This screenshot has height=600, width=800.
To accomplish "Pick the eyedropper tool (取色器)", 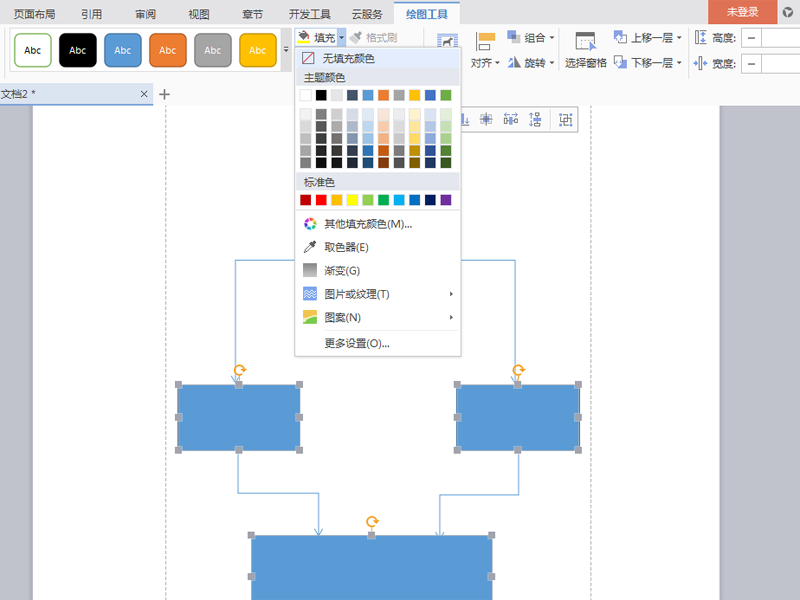I will [x=346, y=247].
